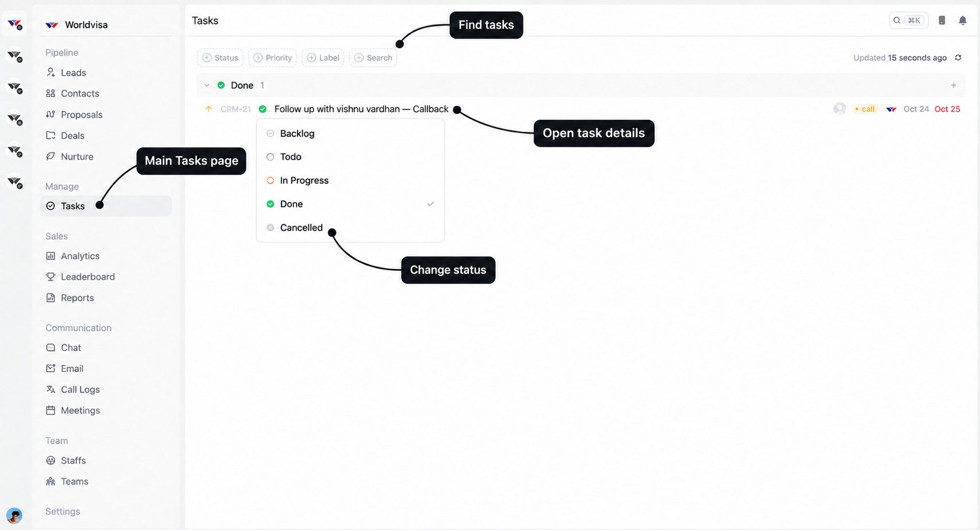Click the Staffs globe icon
Viewport: 980px width, 530px height.
(51, 460)
